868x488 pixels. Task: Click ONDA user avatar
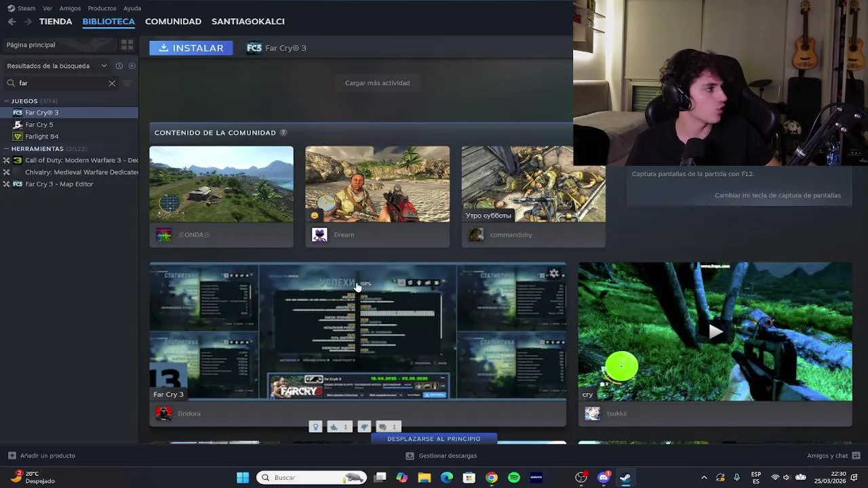163,235
